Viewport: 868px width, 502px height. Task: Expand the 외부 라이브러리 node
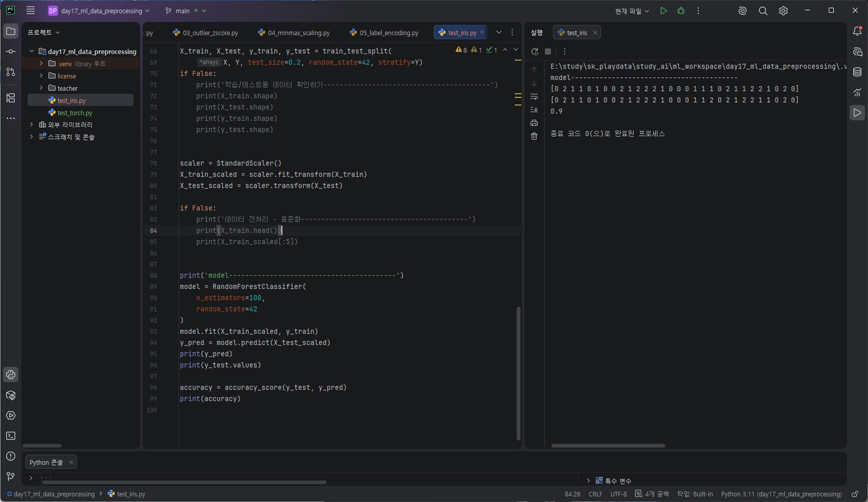[x=32, y=124]
